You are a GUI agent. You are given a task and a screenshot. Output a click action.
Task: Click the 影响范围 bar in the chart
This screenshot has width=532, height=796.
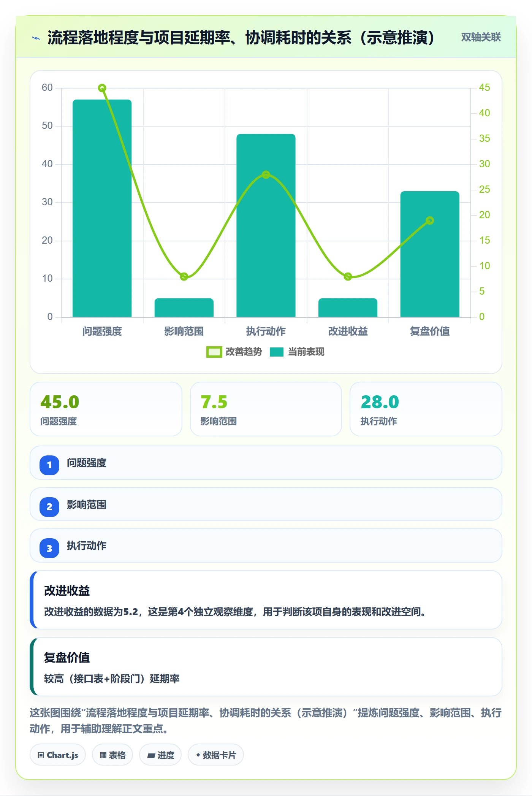coord(184,308)
